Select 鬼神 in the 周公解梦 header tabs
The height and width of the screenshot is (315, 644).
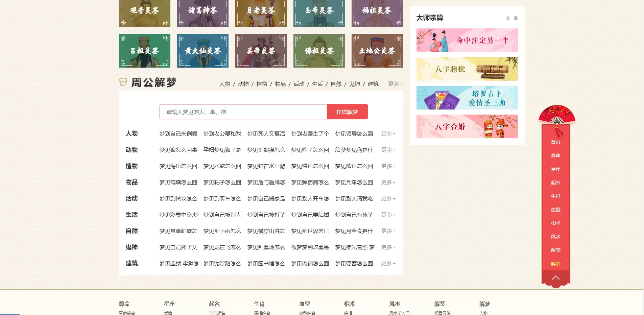click(x=355, y=84)
